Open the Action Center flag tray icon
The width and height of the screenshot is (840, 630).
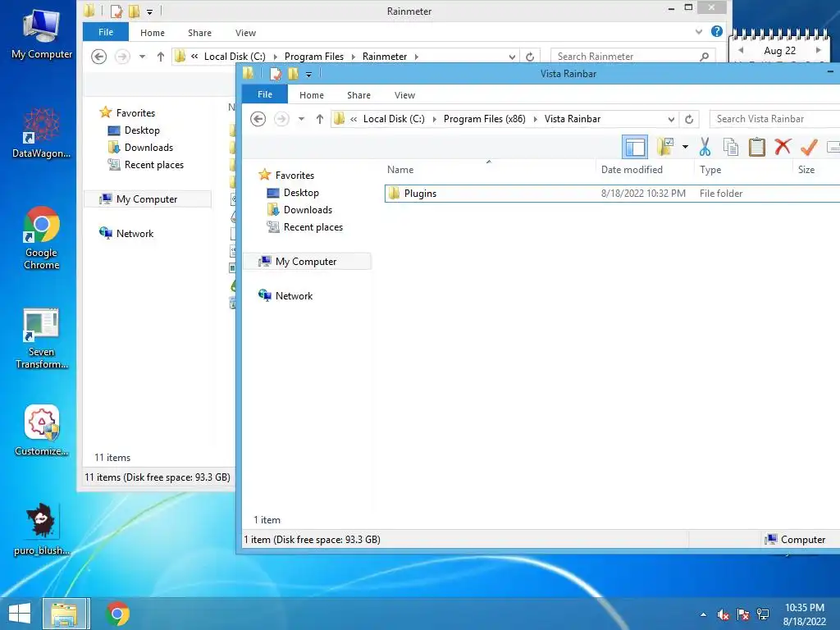click(743, 614)
